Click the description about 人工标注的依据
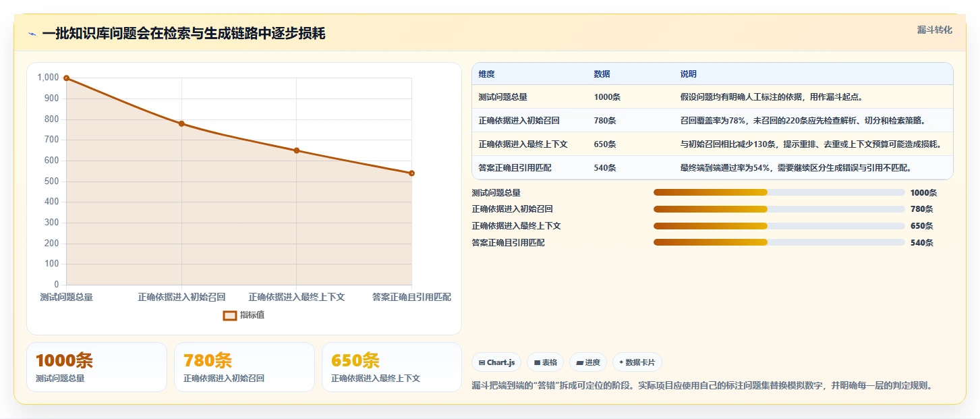980x419 pixels. click(x=772, y=97)
